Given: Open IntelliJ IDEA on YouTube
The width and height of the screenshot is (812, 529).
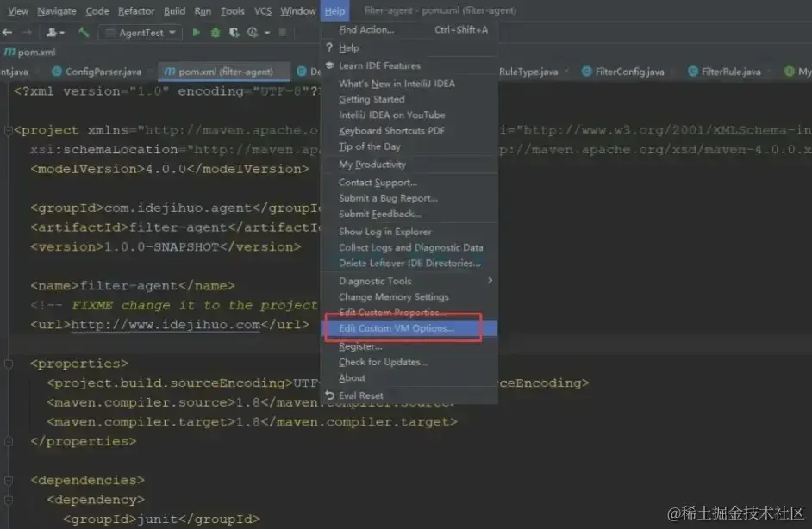Looking at the screenshot, I should (409, 115).
